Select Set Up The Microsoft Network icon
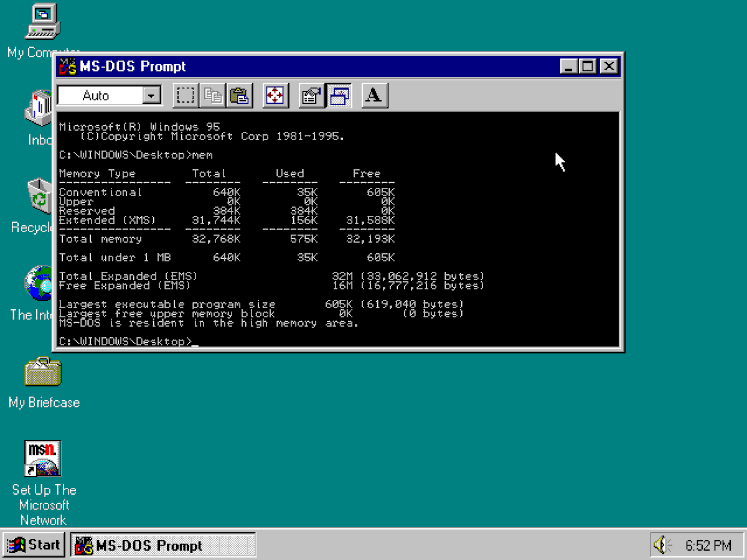The height and width of the screenshot is (560, 747). point(43,459)
